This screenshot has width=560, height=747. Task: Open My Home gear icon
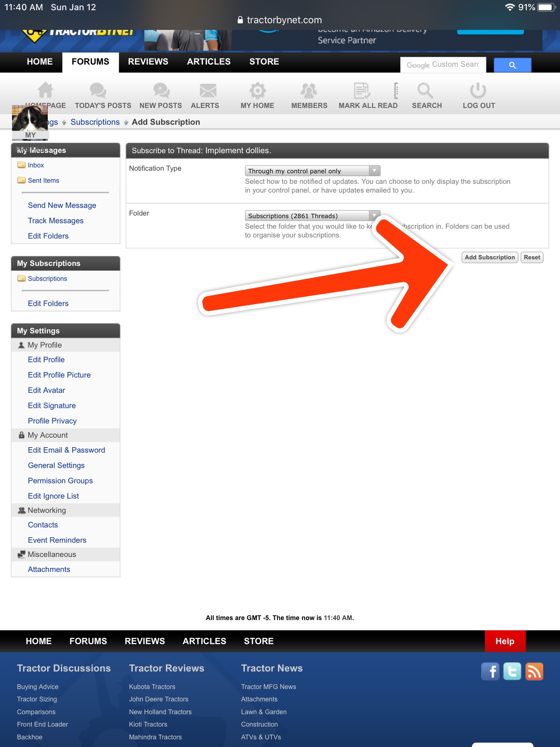point(257,91)
